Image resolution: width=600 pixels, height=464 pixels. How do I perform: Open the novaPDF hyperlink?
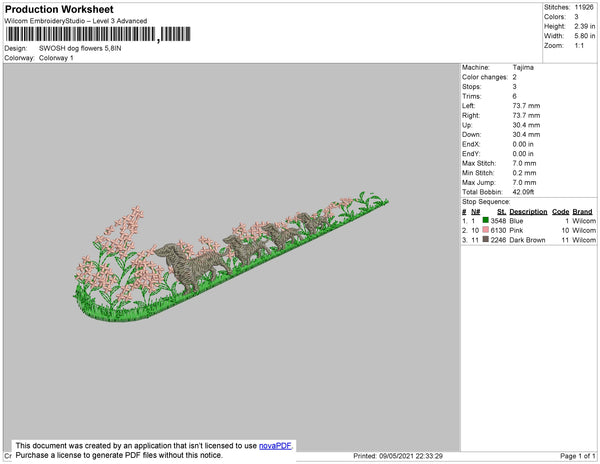pyautogui.click(x=275, y=446)
